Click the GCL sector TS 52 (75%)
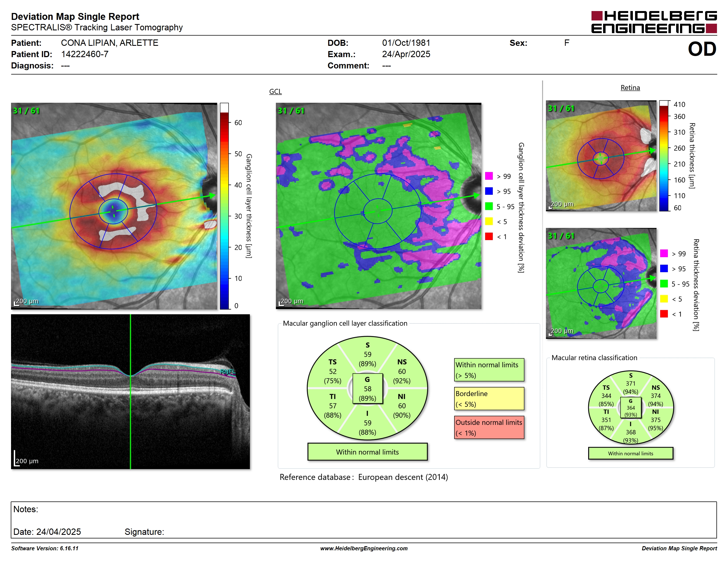The height and width of the screenshot is (563, 728). coord(333,371)
